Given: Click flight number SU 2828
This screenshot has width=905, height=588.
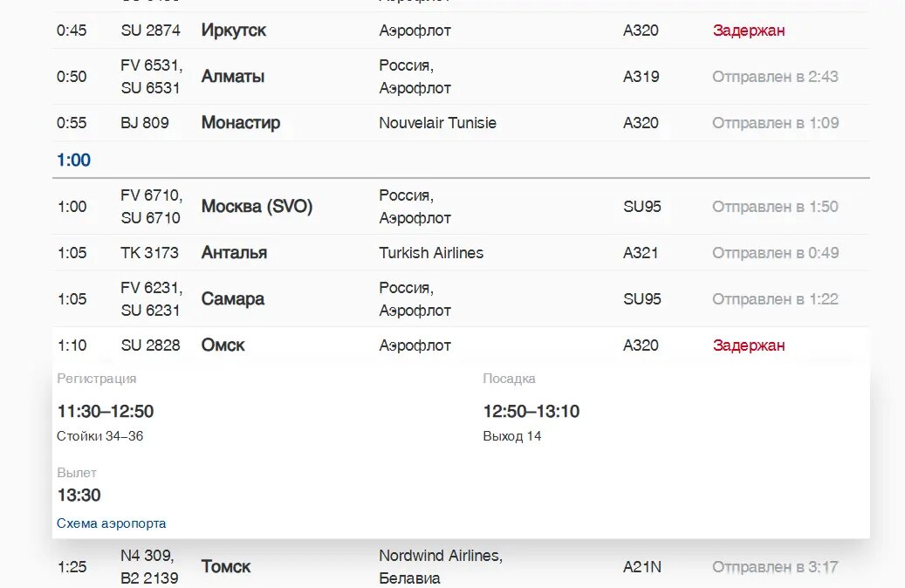Looking at the screenshot, I should [x=150, y=345].
